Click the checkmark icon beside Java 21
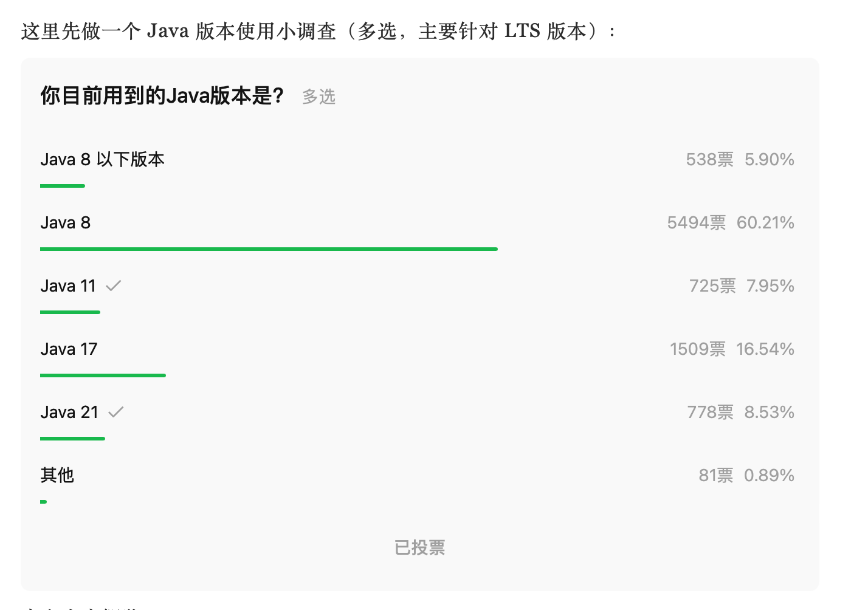 (x=116, y=412)
